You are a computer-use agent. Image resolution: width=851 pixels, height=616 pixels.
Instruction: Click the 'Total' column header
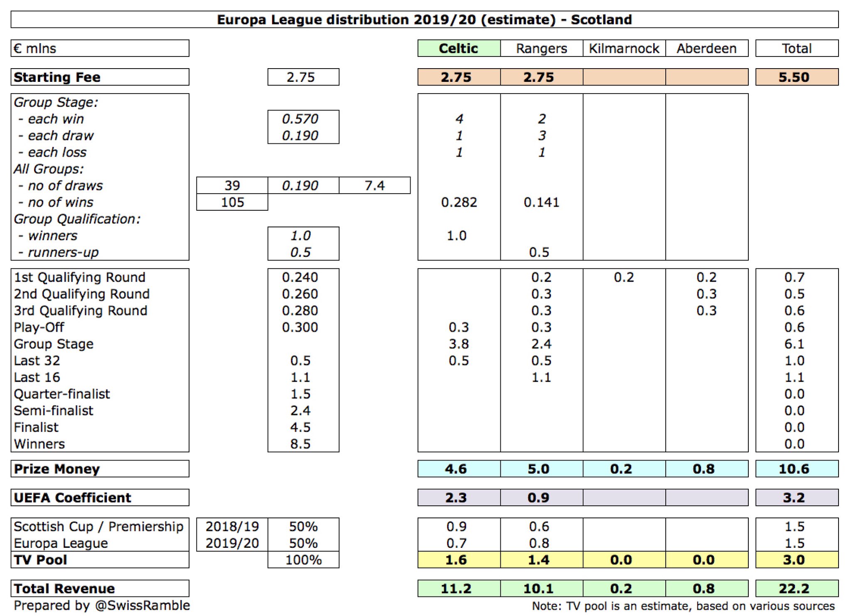point(797,48)
